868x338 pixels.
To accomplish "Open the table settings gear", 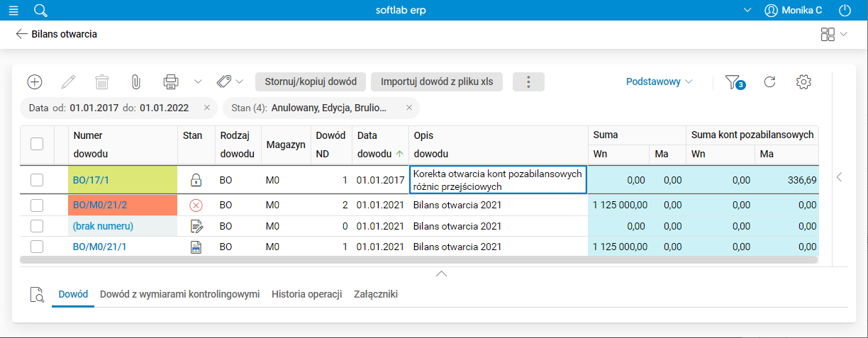I will (803, 81).
